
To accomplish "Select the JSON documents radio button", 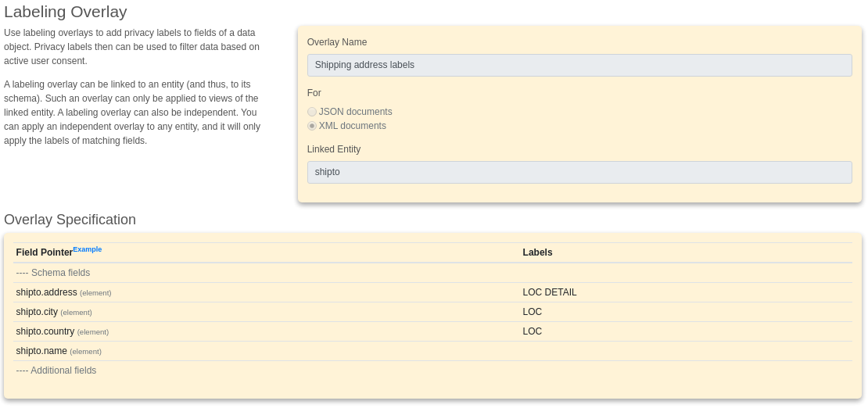I will [312, 112].
